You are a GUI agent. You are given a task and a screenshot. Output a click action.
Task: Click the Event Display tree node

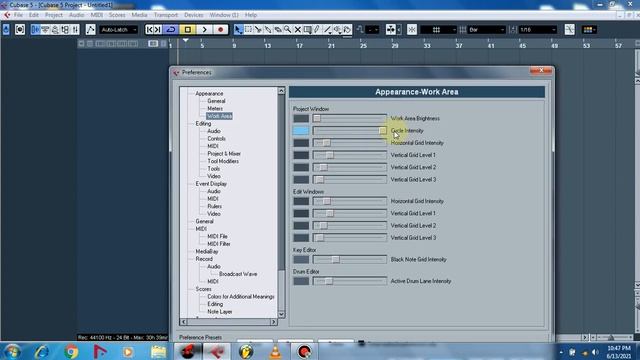(211, 184)
